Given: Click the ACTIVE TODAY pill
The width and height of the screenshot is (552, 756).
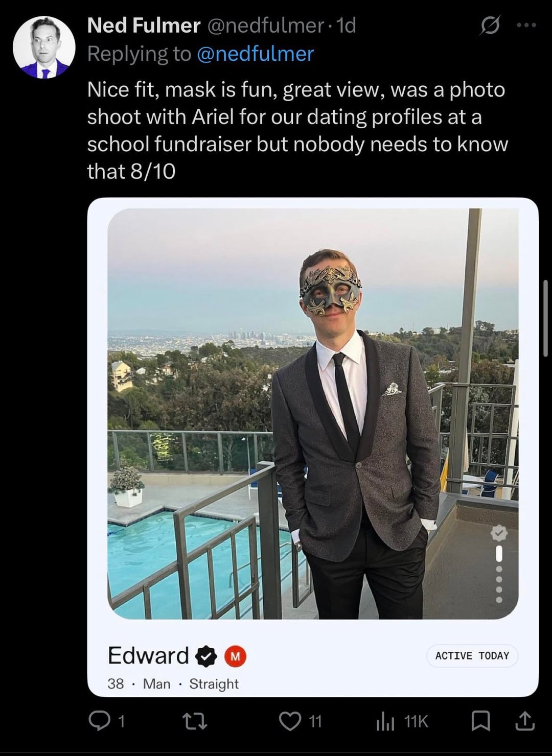Looking at the screenshot, I should coord(472,656).
